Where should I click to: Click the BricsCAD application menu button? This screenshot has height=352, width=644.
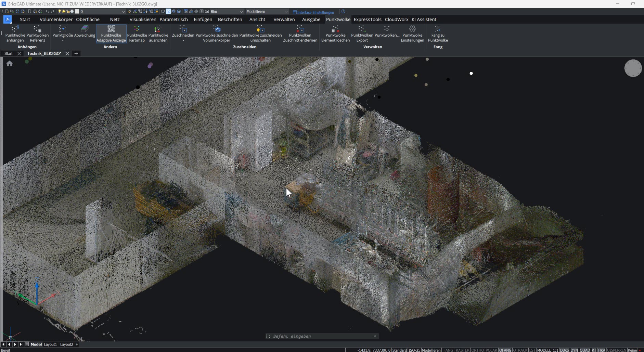click(x=8, y=19)
